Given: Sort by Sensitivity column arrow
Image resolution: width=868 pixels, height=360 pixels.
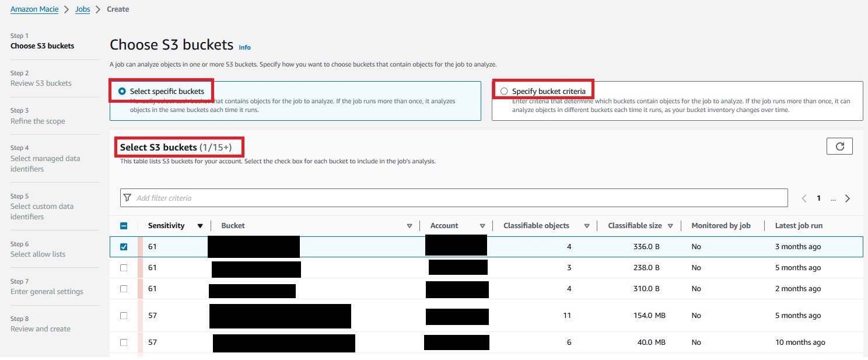Looking at the screenshot, I should [x=200, y=226].
